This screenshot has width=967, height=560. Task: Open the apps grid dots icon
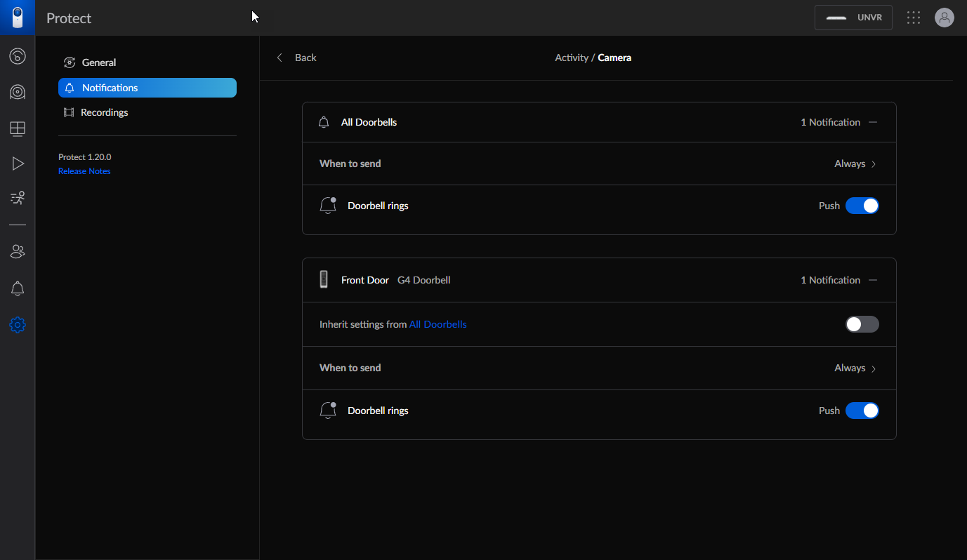pos(914,18)
